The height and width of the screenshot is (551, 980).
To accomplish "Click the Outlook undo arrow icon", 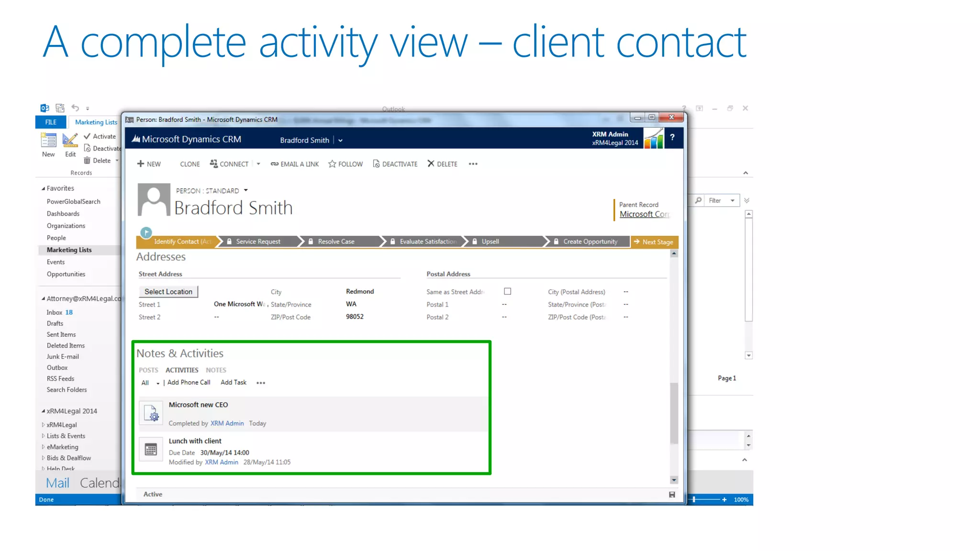I will click(x=75, y=108).
